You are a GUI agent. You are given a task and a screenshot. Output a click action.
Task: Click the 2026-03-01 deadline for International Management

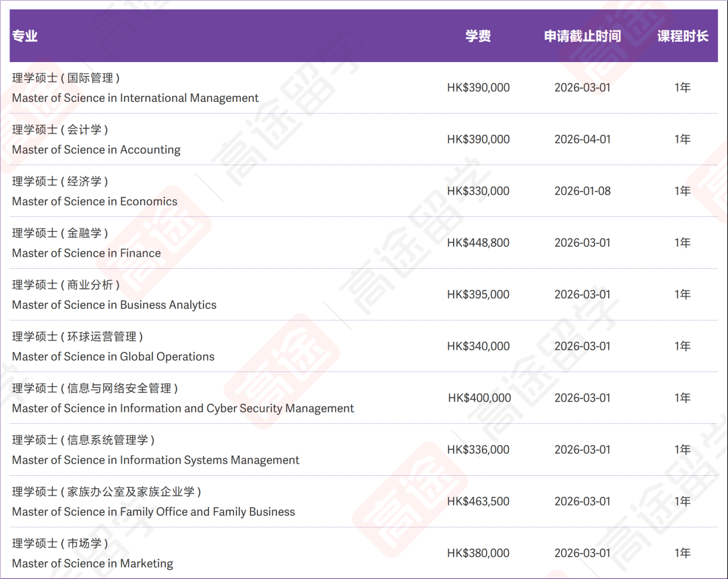582,88
